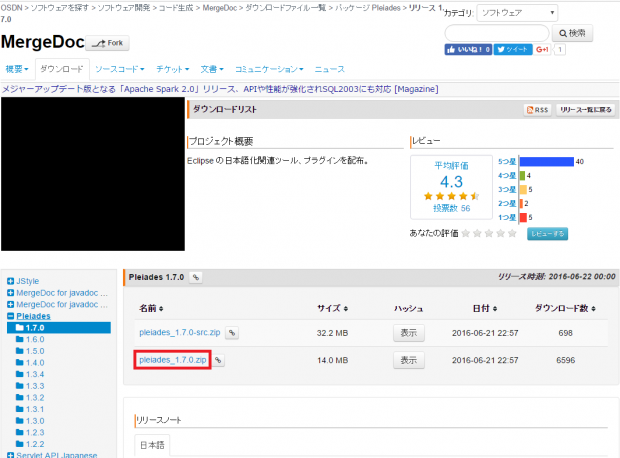Click the Google G+1 button
This screenshot has width=620, height=458.
coord(542,49)
